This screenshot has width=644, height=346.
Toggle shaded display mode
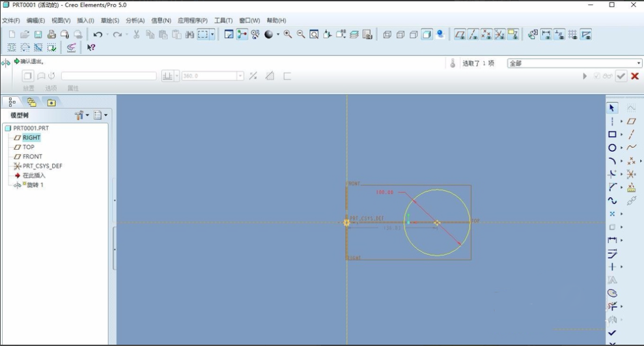pos(427,35)
